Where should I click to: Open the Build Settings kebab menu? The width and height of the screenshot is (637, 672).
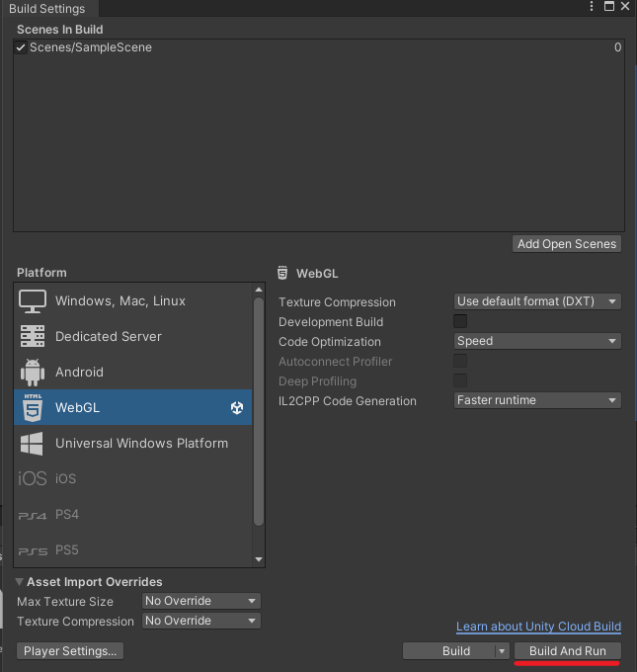click(x=592, y=6)
